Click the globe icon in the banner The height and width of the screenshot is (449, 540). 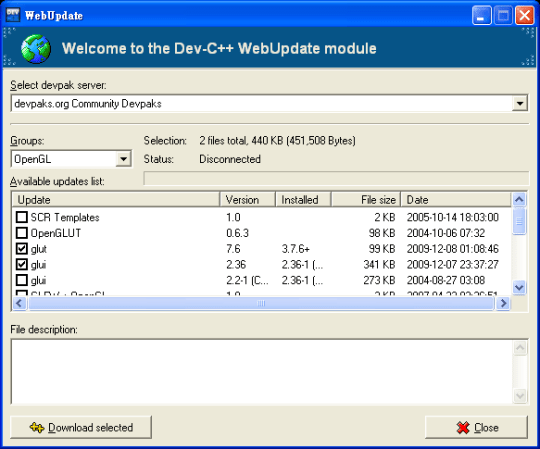click(36, 49)
